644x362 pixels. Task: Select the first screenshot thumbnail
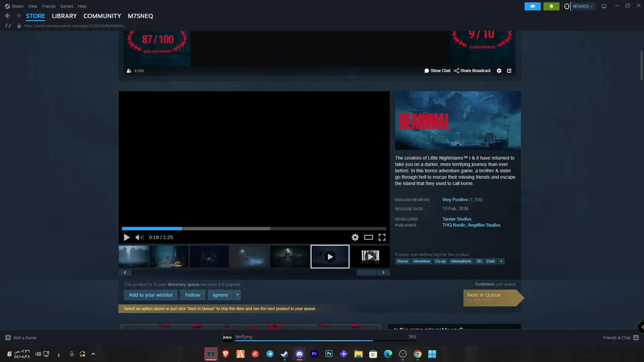coord(134,256)
